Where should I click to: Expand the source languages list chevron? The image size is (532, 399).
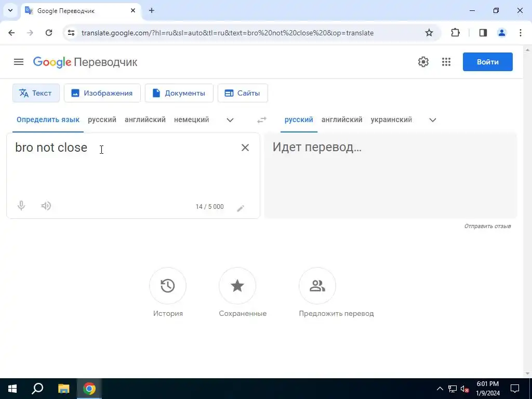pyautogui.click(x=230, y=120)
